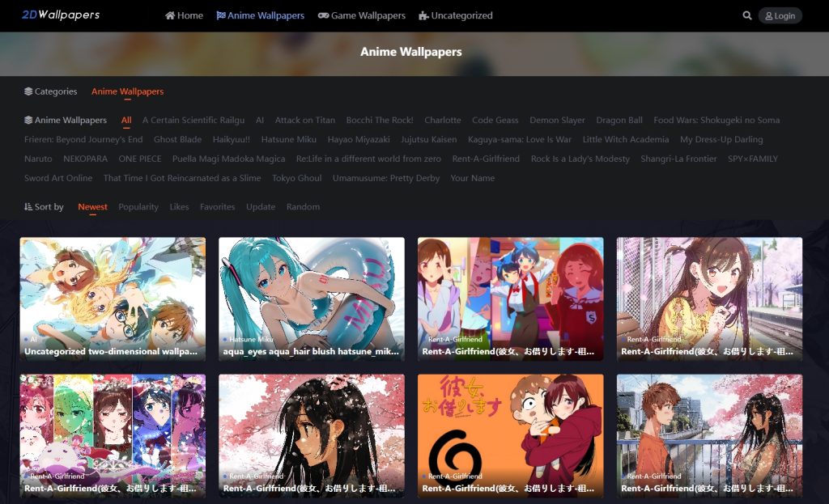Select the orange Anime Wallpapers category tab
The height and width of the screenshot is (504, 829).
click(127, 92)
